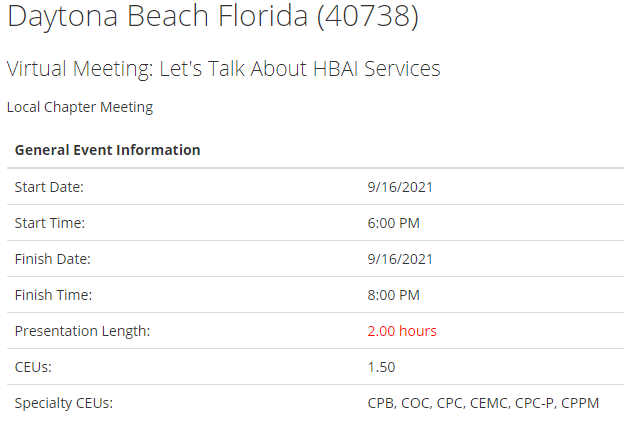Click the Specialty CEUs label

click(x=64, y=403)
